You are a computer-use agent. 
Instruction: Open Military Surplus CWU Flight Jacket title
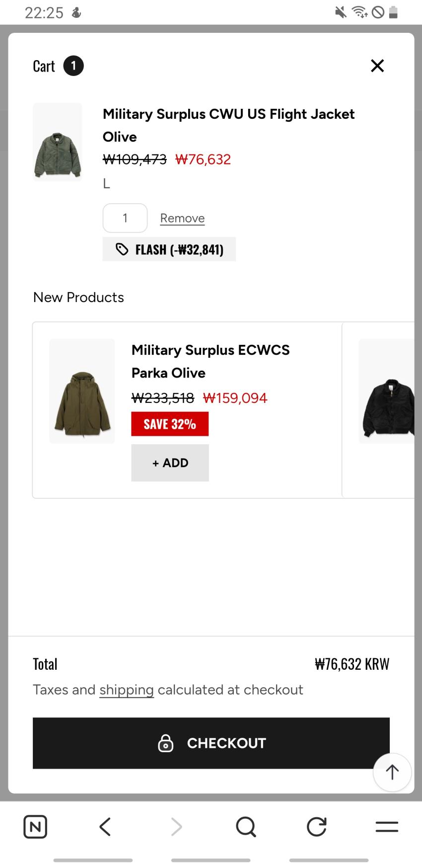click(228, 125)
